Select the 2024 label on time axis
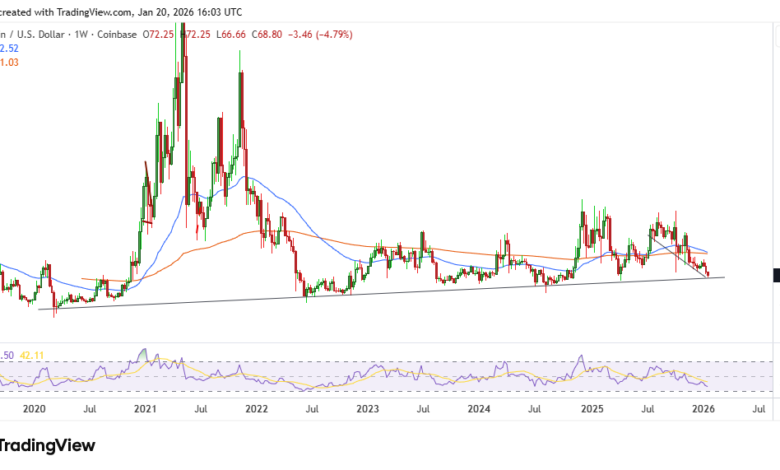The height and width of the screenshot is (470, 780). [479, 408]
